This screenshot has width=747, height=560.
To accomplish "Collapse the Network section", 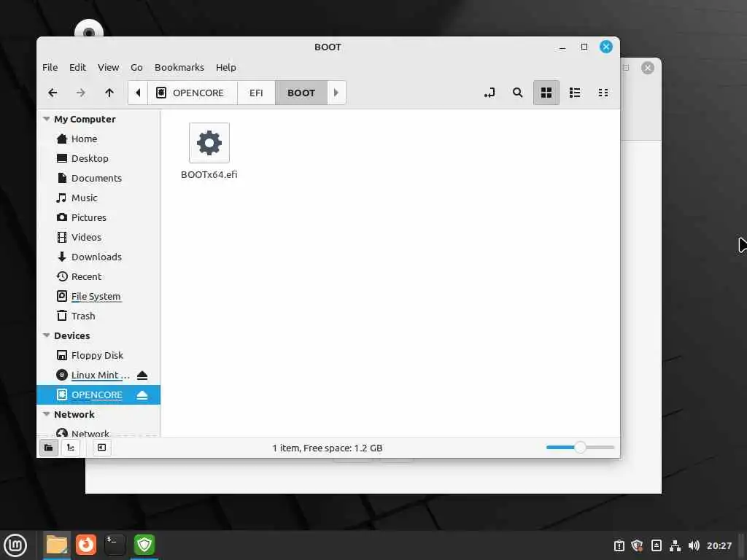I will point(47,414).
